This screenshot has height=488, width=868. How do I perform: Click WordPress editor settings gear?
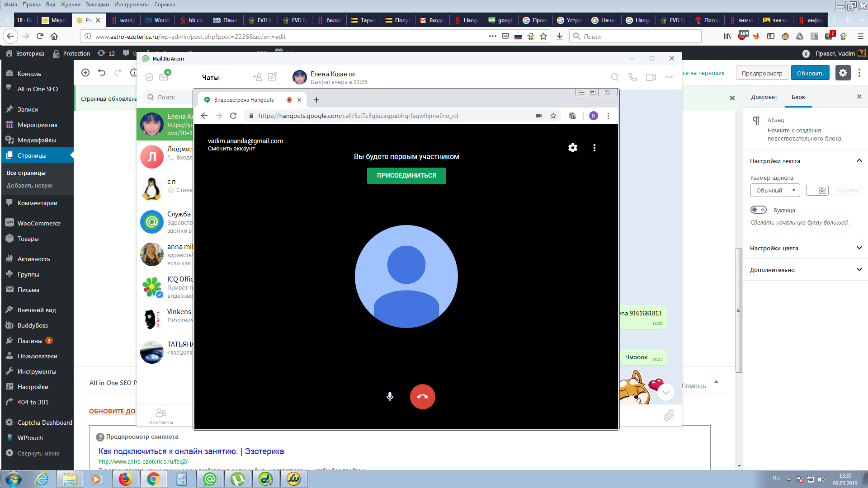pos(843,73)
